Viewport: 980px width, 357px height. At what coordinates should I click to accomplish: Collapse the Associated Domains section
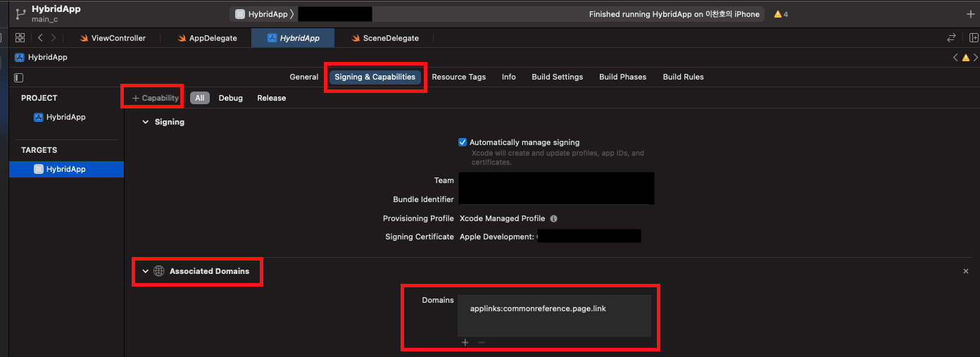coord(146,271)
